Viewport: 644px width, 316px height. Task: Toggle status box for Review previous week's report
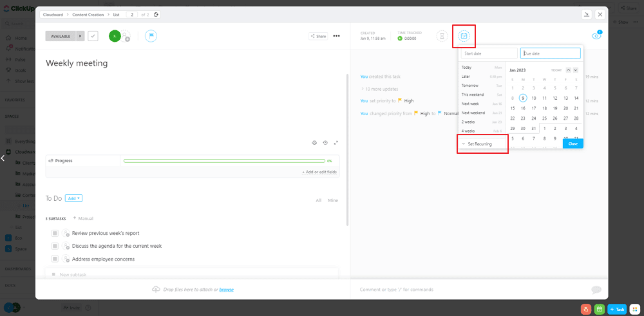pyautogui.click(x=55, y=233)
